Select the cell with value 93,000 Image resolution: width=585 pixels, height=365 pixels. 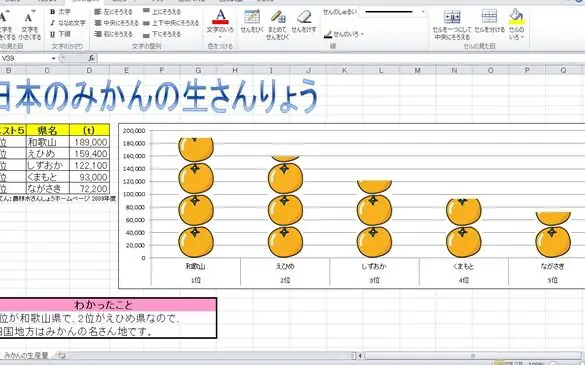(x=90, y=177)
